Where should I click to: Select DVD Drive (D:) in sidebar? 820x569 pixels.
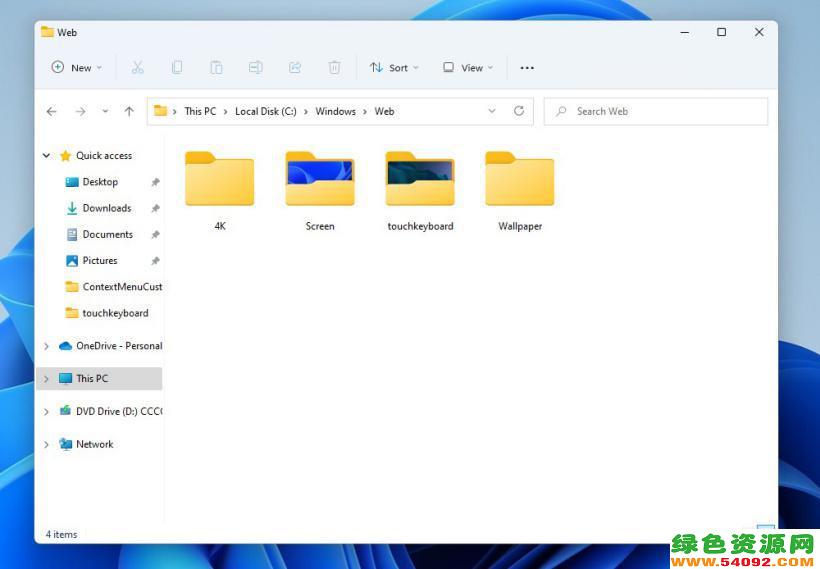119,412
